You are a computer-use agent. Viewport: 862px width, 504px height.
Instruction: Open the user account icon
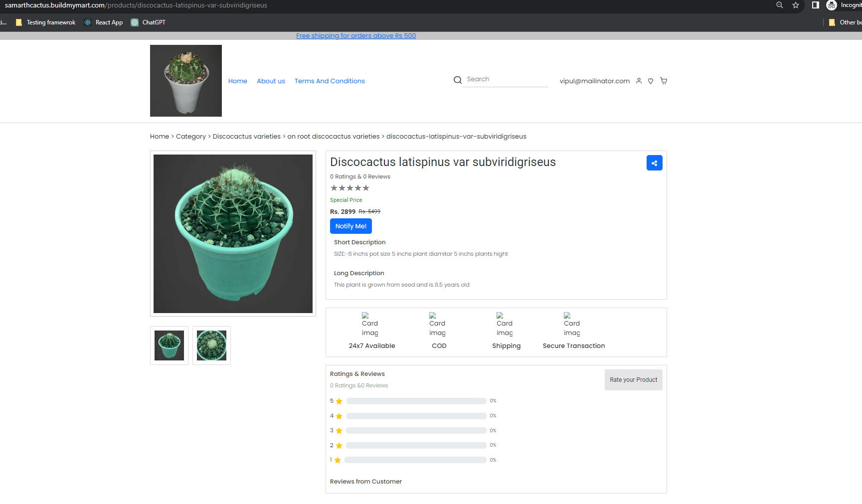click(x=639, y=81)
